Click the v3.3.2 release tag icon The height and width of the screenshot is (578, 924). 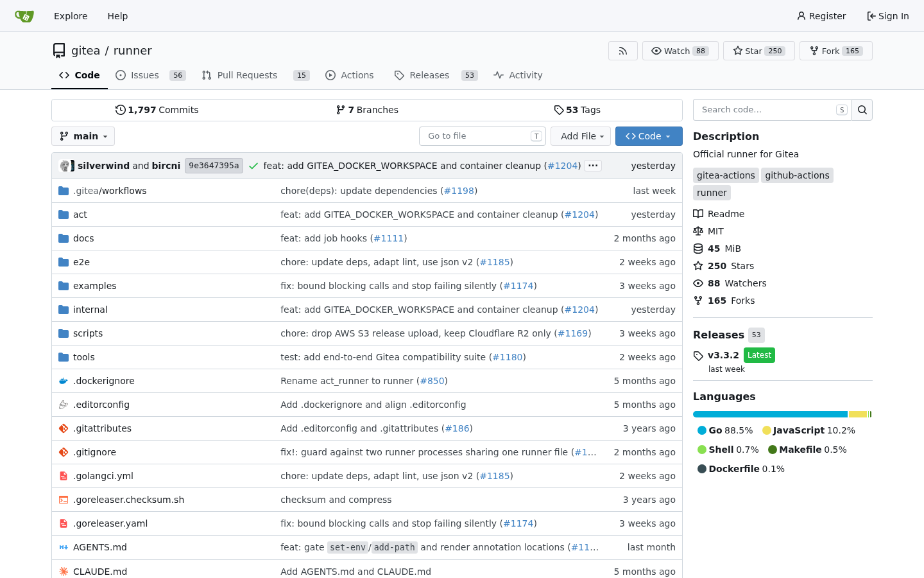coord(698,356)
